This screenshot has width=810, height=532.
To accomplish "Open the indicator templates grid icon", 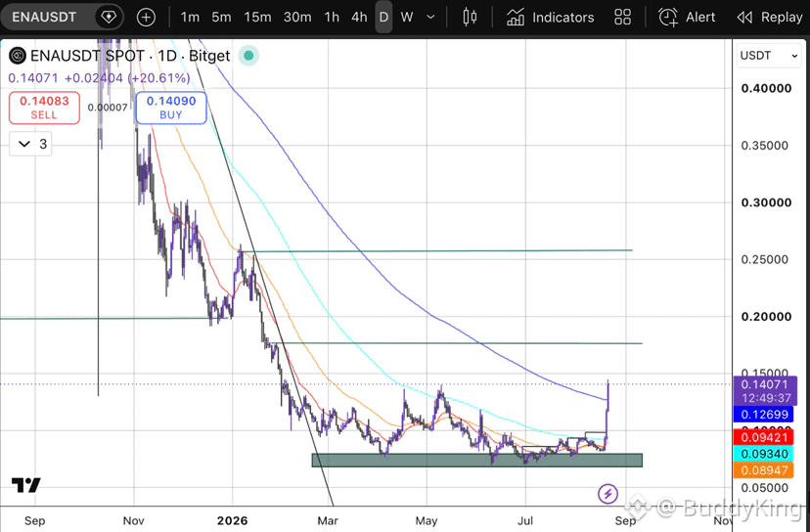I will 622,18.
